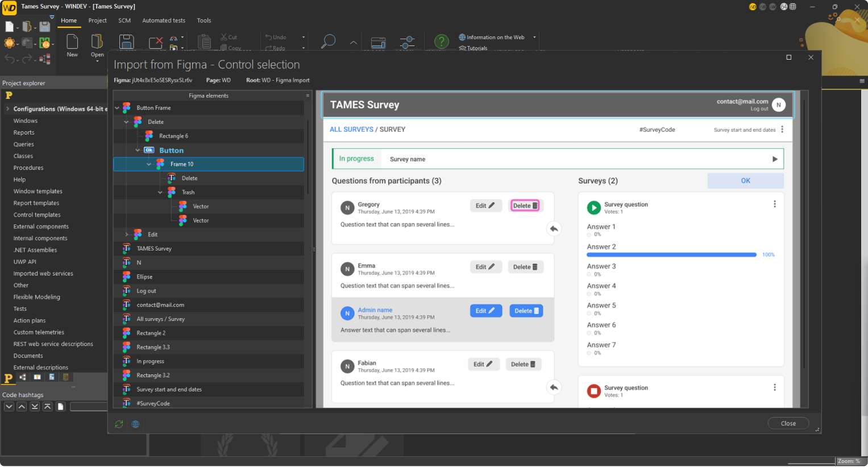868x467 pixels.
Task: Select the P project tab below the explorer
Action: pos(9,378)
